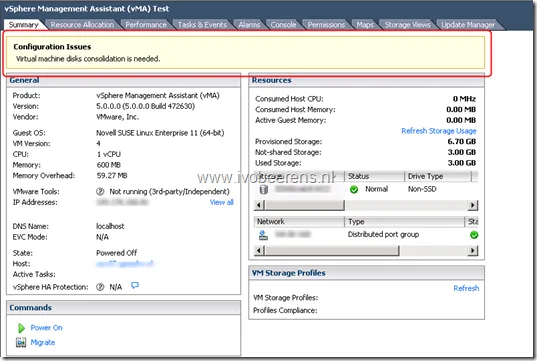
Task: Click the green Power On play icon
Action: click(x=21, y=328)
